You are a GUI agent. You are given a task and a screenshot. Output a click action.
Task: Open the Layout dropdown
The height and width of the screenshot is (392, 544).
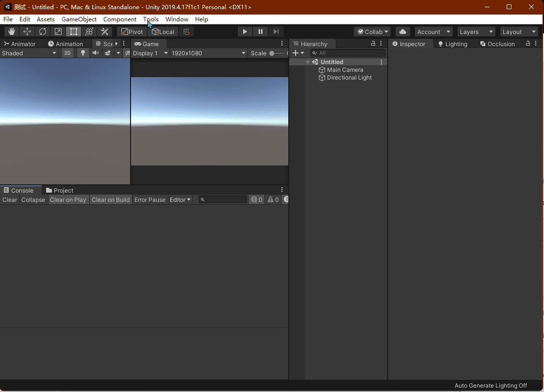coord(519,32)
